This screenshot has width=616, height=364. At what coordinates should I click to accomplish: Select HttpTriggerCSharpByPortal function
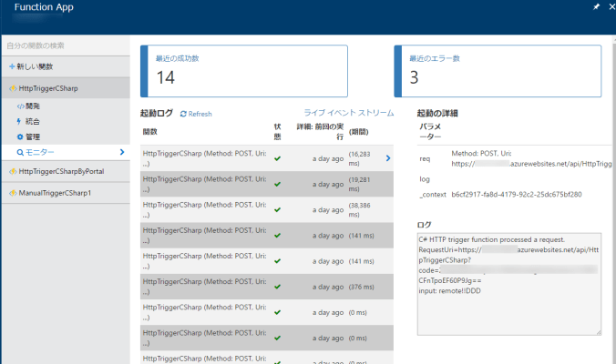coord(66,171)
